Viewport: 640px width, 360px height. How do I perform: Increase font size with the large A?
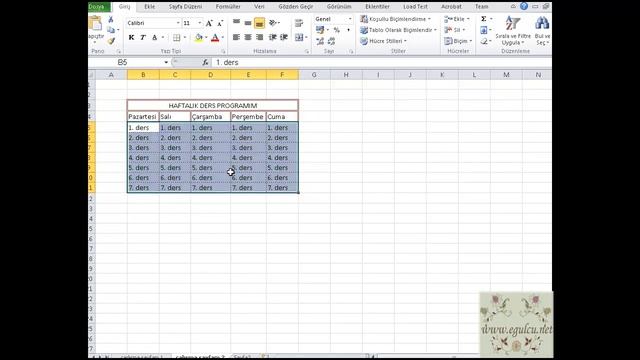[x=209, y=23]
